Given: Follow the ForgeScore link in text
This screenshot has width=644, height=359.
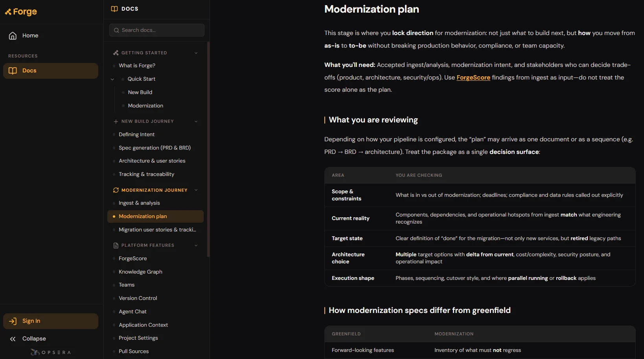Looking at the screenshot, I should tap(473, 78).
